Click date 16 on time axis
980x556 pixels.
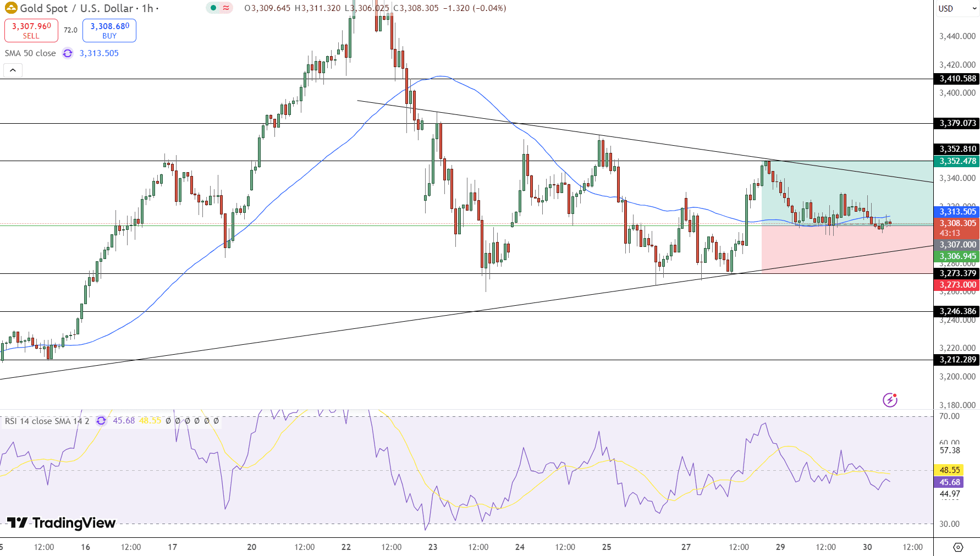(x=85, y=547)
